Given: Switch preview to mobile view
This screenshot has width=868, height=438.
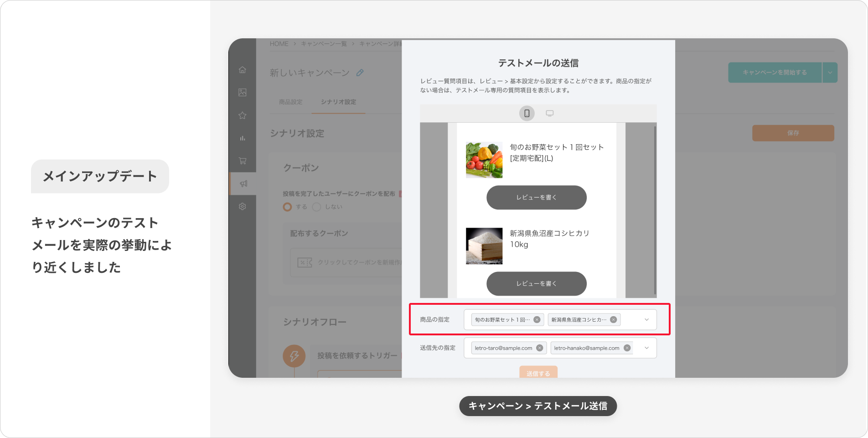Looking at the screenshot, I should pyautogui.click(x=527, y=113).
